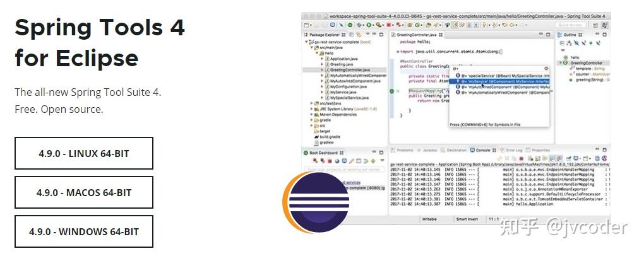Expand Application.java in Package Explorer

coord(322,59)
